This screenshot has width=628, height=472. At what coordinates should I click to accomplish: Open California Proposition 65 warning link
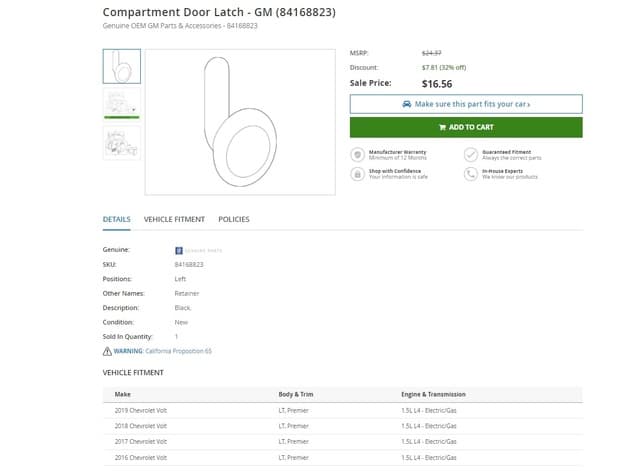179,351
